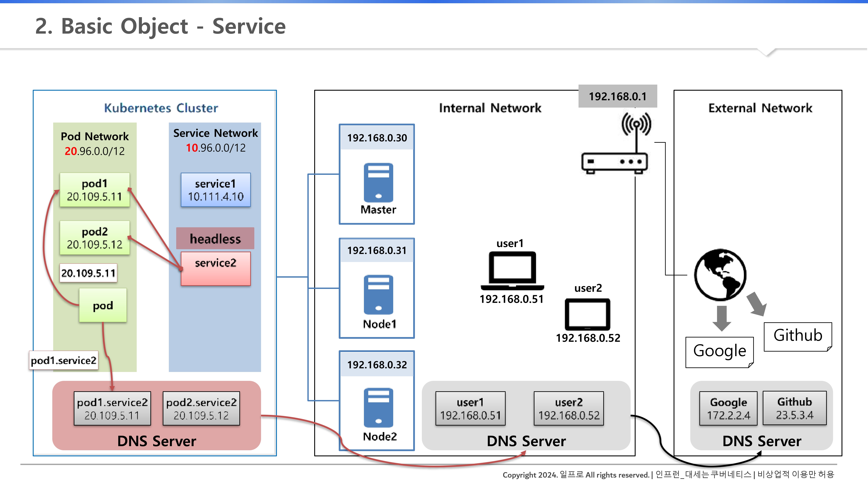Viewport: 868px width, 488px height.
Task: Select the pod1 box 20.109.5.11
Action: click(95, 190)
